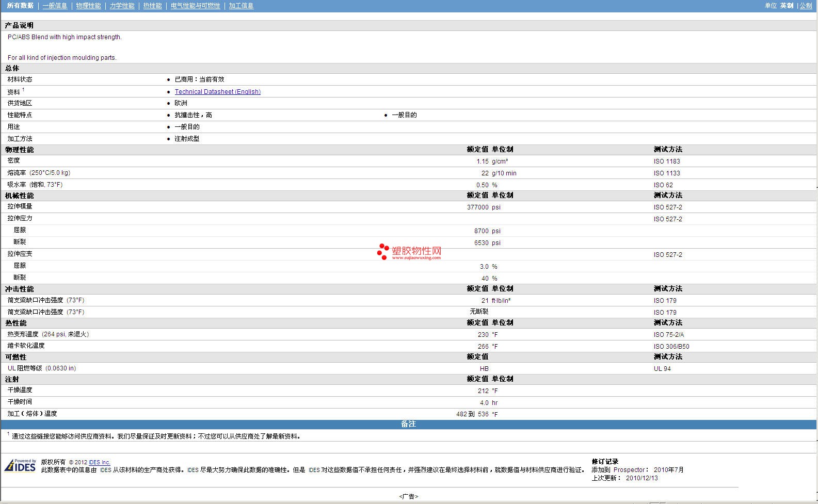818x504 pixels.
Task: Click the red dots watermark logo
Action: (x=383, y=251)
